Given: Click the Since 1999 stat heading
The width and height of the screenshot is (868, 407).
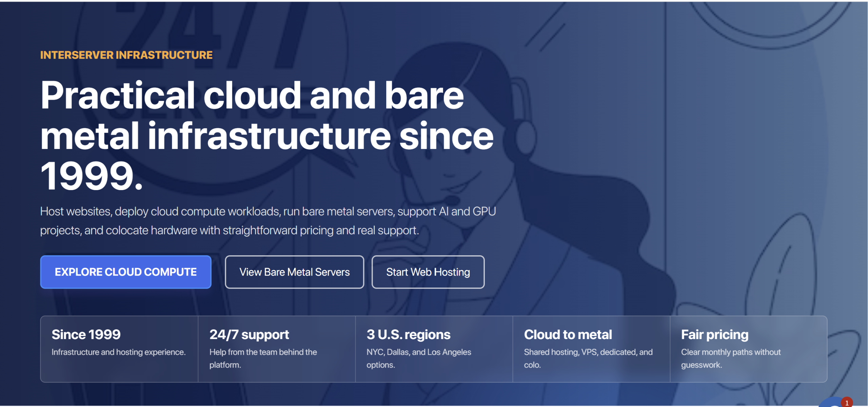Looking at the screenshot, I should coord(86,334).
